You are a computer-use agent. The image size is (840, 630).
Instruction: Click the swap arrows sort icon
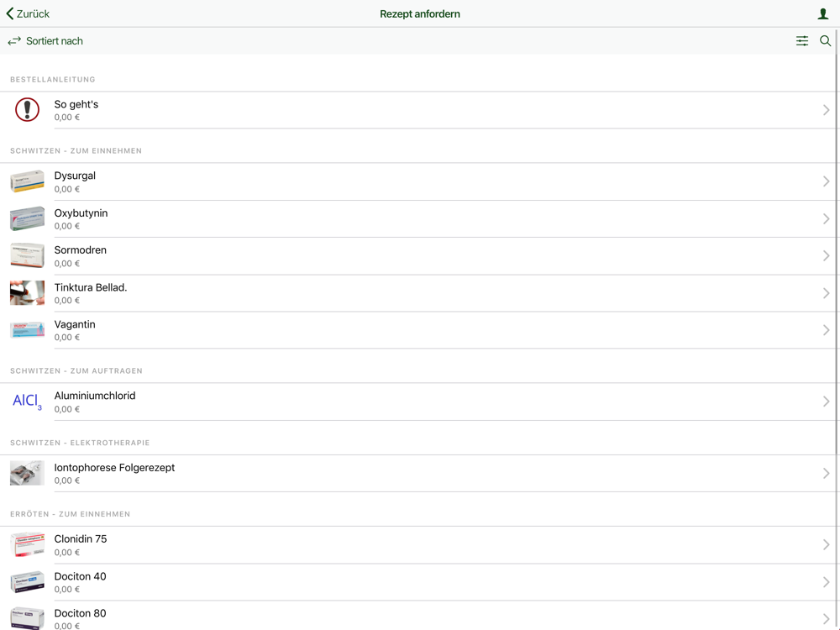click(14, 40)
